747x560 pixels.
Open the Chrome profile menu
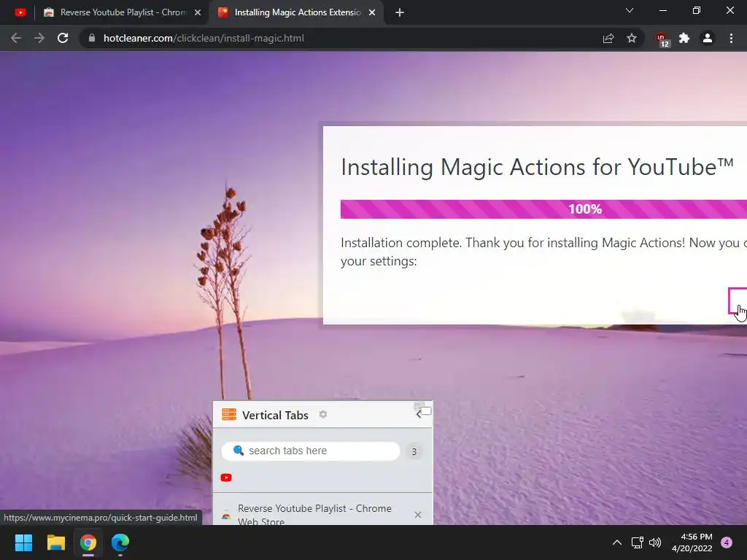click(x=708, y=38)
